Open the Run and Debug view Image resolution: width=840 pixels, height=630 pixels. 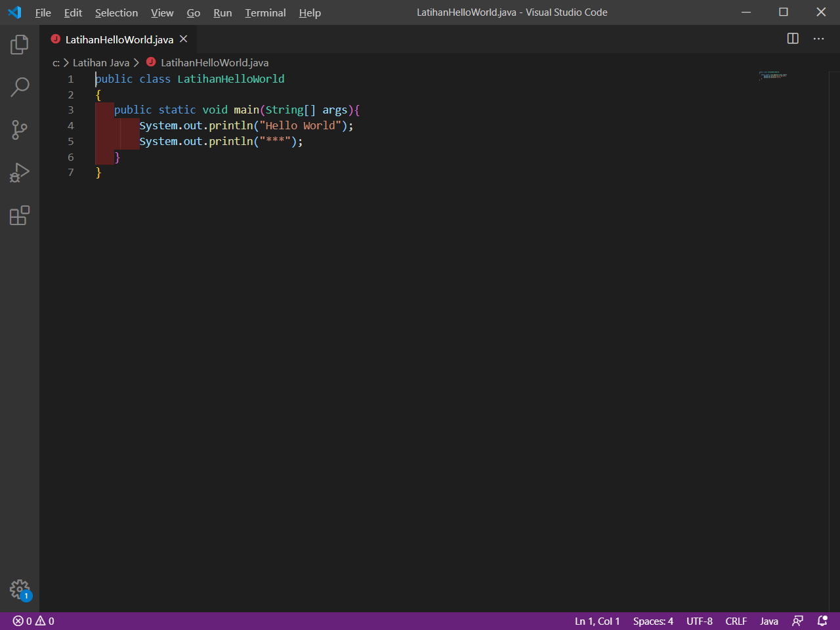point(20,173)
